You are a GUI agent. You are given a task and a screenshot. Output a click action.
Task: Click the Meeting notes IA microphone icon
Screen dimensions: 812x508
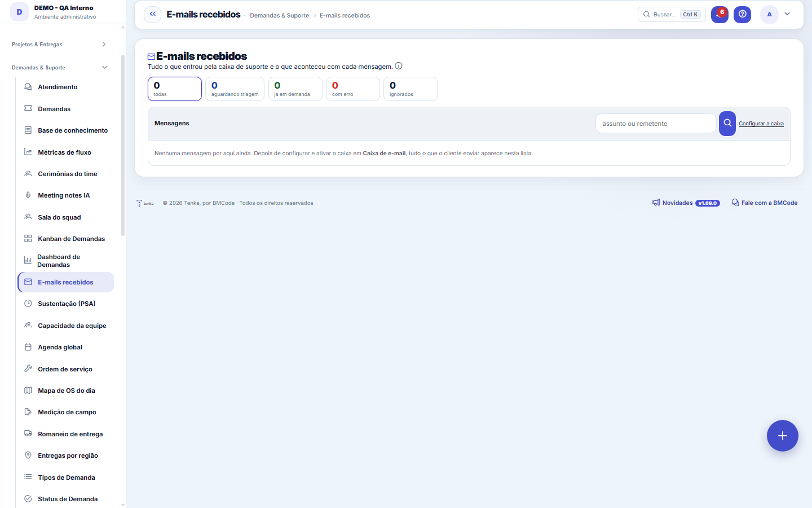tap(28, 195)
